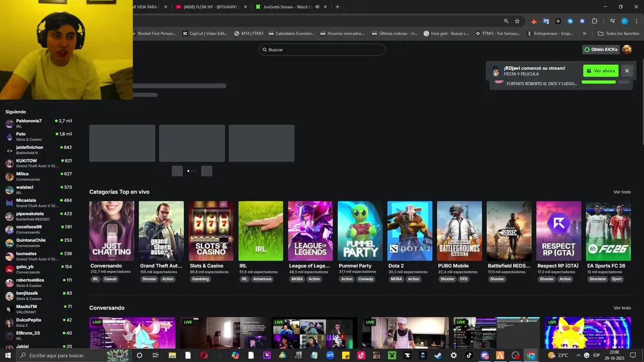Click the Ver ahora button

pos(601,71)
